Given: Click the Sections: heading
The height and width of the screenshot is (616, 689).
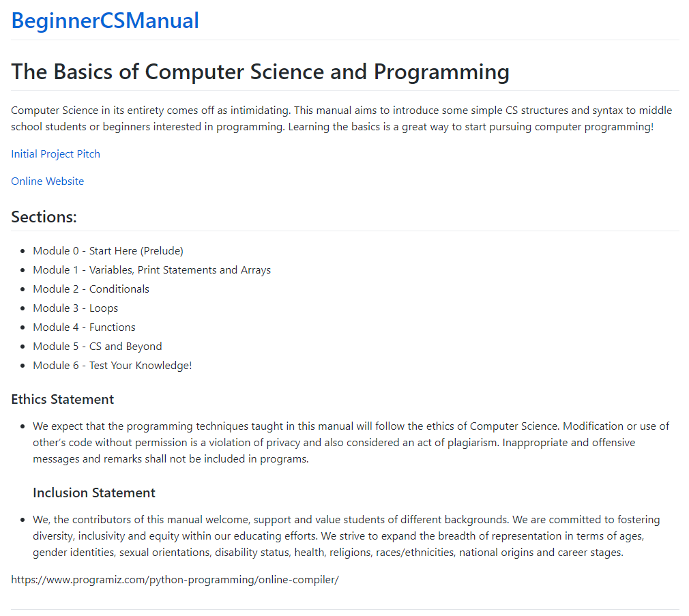Looking at the screenshot, I should (44, 217).
